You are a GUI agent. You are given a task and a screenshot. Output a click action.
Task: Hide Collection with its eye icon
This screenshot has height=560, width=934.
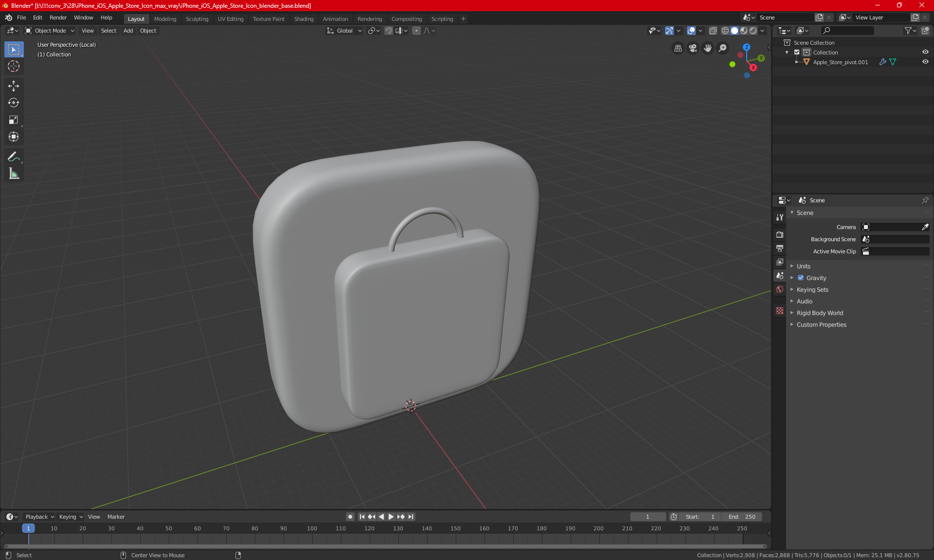point(925,52)
